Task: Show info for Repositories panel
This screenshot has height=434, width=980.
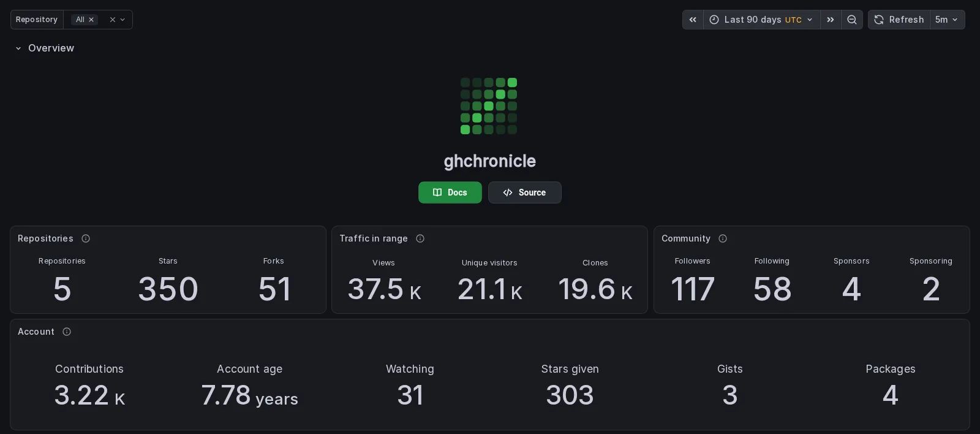Action: click(86, 238)
